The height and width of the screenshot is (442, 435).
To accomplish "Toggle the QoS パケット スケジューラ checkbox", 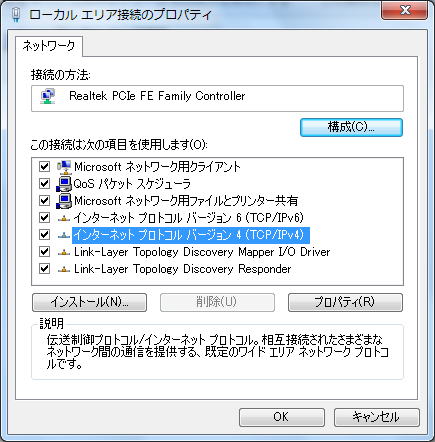I will pyautogui.click(x=44, y=183).
